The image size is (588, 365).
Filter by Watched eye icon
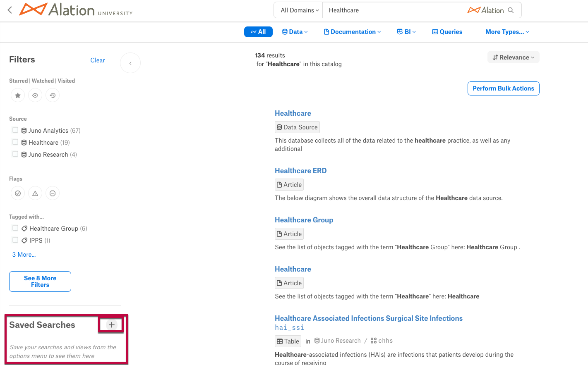(35, 95)
